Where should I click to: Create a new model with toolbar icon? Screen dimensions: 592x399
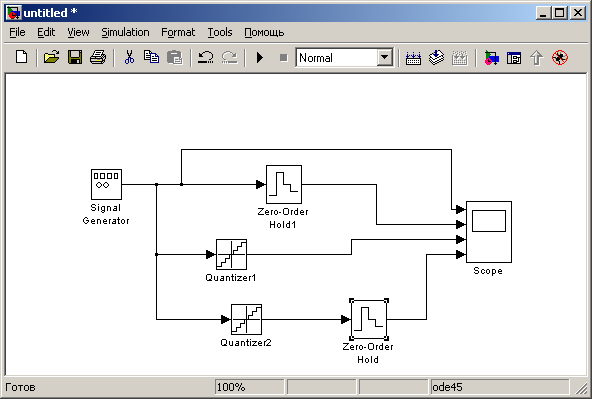(22, 57)
